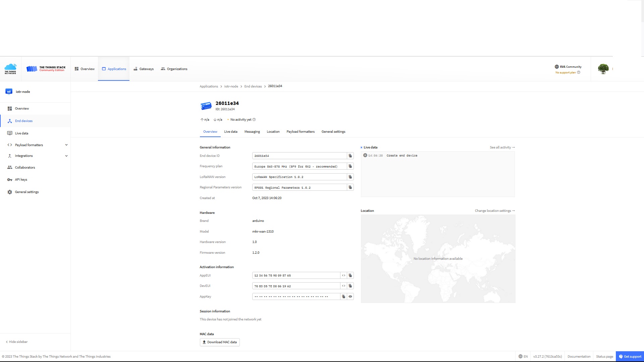Click the End device ID field
Viewport: 644px width, 362px height.
click(300, 156)
